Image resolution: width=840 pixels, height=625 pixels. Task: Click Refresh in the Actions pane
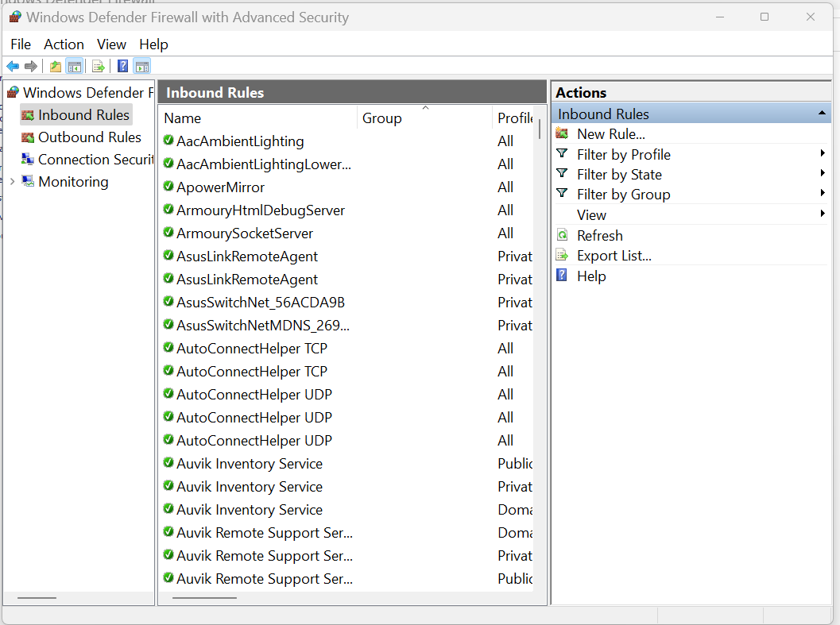click(599, 236)
